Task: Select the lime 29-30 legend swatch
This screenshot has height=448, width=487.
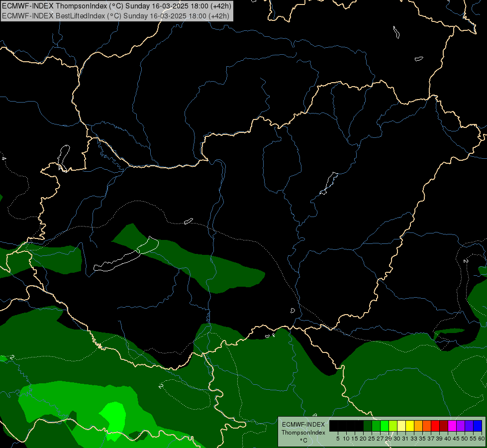Action: [x=393, y=426]
